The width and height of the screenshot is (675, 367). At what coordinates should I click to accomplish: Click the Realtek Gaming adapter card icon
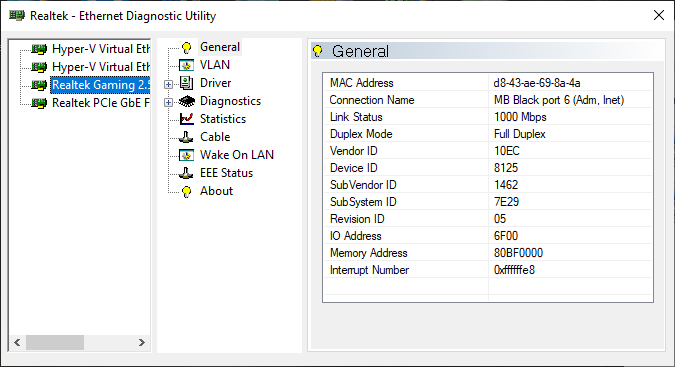click(39, 85)
